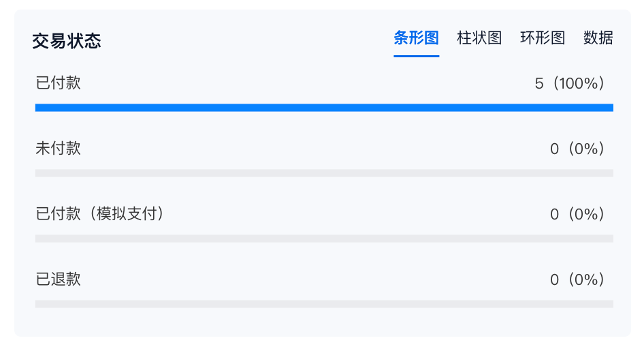This screenshot has width=644, height=349.
Task: Click the count 5 for 已付款
Action: pyautogui.click(x=539, y=84)
